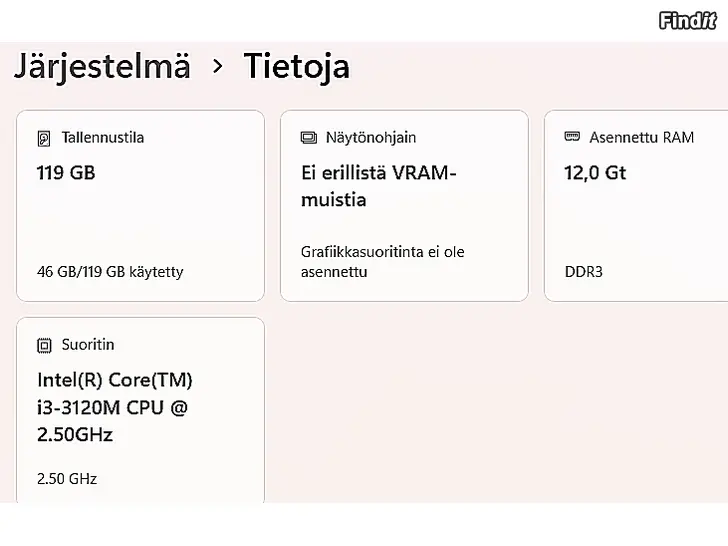Click the processor chip icon beside Suoritin
The height and width of the screenshot is (546, 728).
(x=44, y=345)
